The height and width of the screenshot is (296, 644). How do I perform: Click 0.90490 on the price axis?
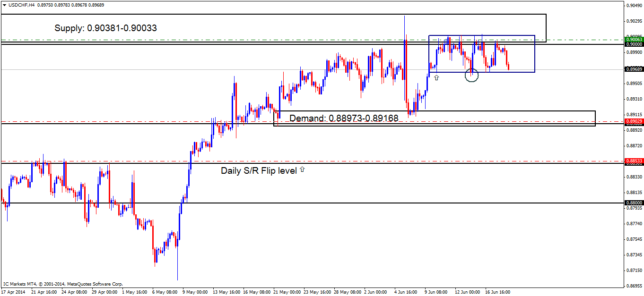click(634, 6)
